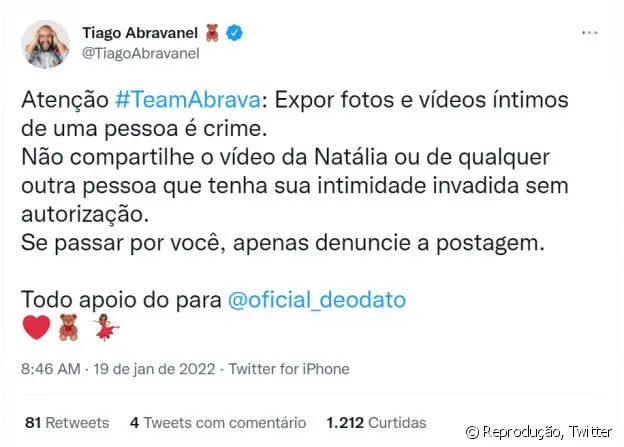Click the 8:46 AM timestamp
Image resolution: width=624 pixels, height=447 pixels.
[x=51, y=369]
